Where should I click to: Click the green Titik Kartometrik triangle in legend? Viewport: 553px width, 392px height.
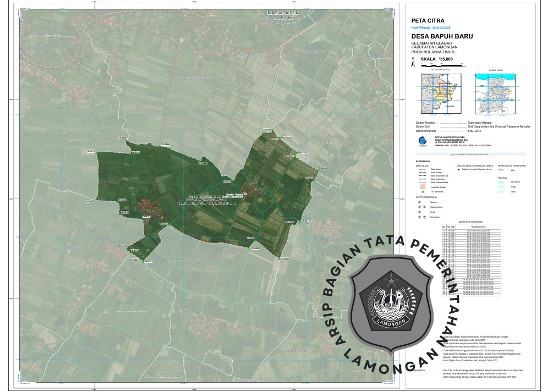(x=423, y=191)
